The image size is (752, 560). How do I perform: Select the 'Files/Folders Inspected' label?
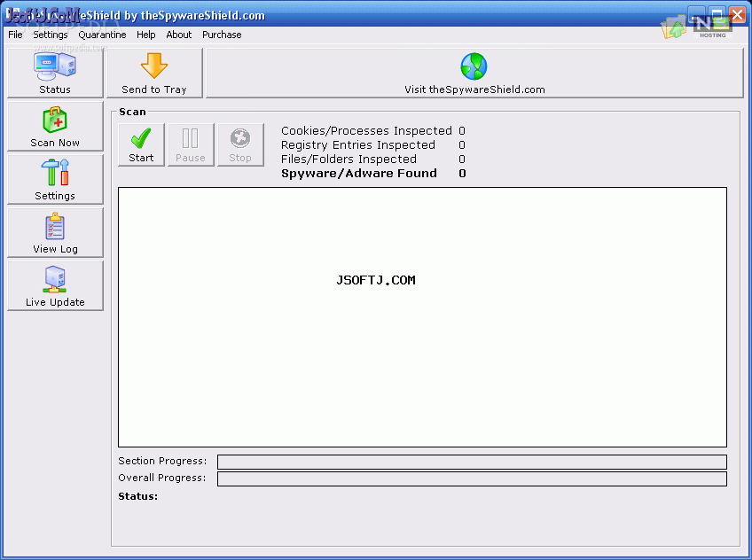click(x=349, y=159)
